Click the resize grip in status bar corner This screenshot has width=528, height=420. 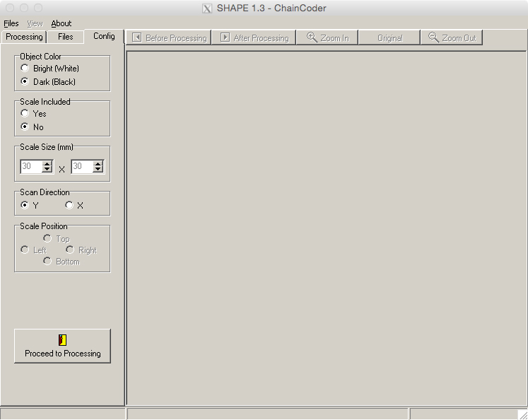pyautogui.click(x=523, y=414)
